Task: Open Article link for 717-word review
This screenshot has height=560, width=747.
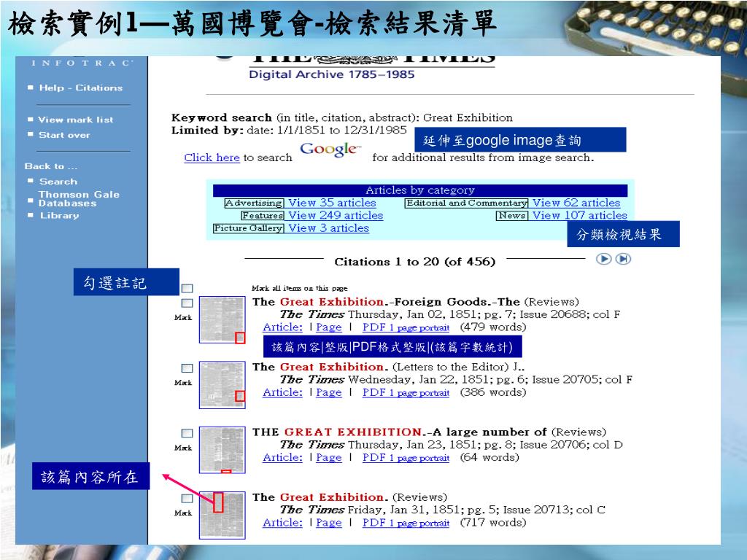Action: 282,523
